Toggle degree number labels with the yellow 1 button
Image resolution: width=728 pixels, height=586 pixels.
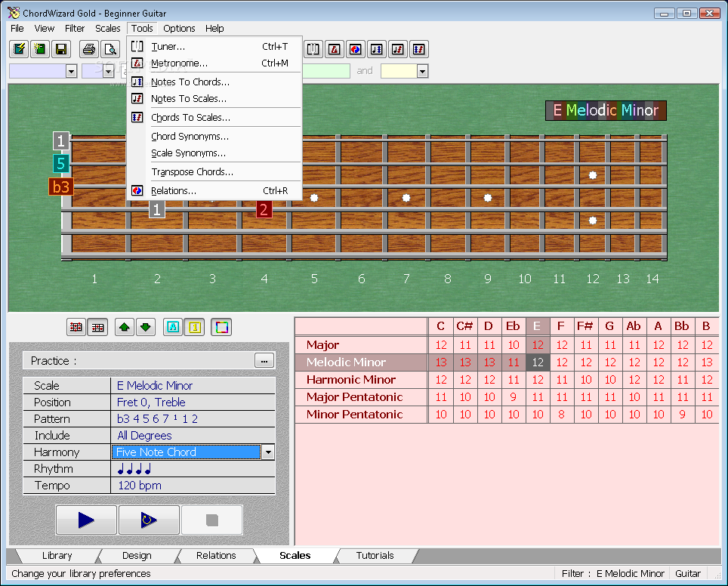195,327
